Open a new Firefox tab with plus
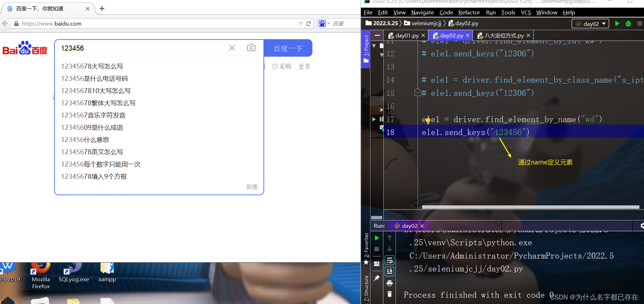The height and width of the screenshot is (304, 644). click(x=102, y=8)
